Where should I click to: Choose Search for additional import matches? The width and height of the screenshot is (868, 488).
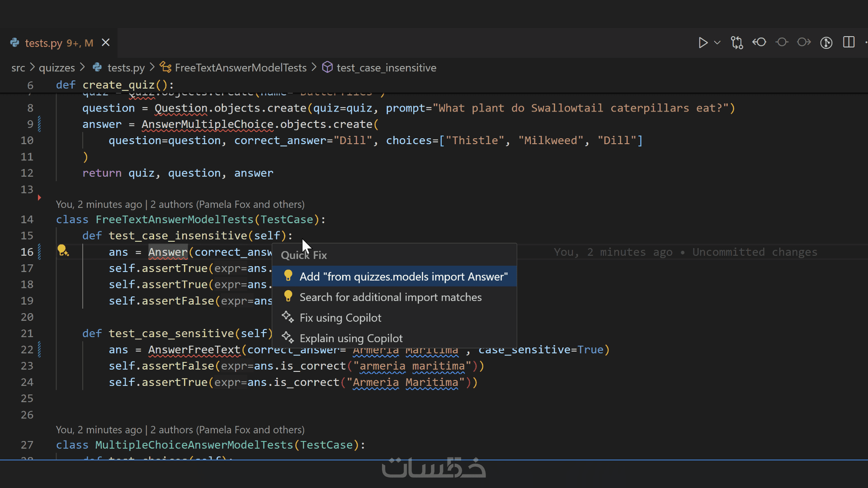coord(390,297)
